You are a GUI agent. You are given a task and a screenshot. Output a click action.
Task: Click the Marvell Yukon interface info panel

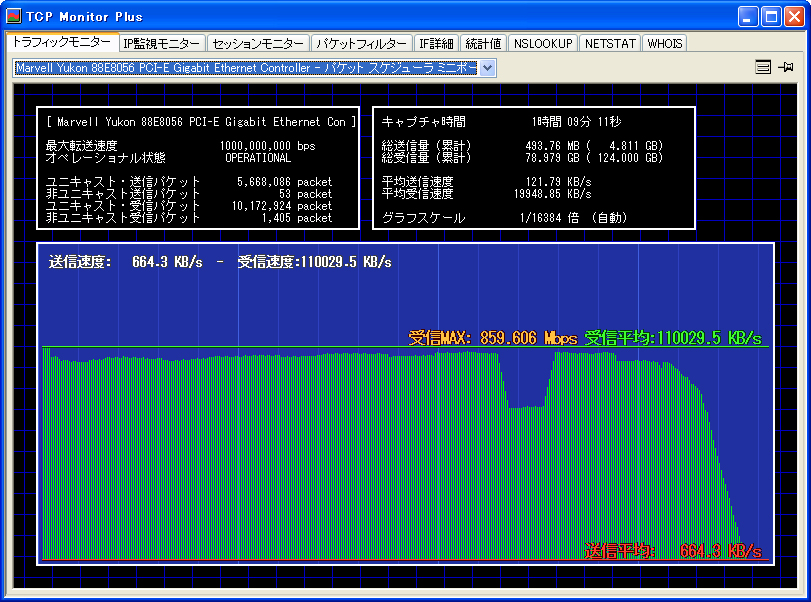pos(198,168)
